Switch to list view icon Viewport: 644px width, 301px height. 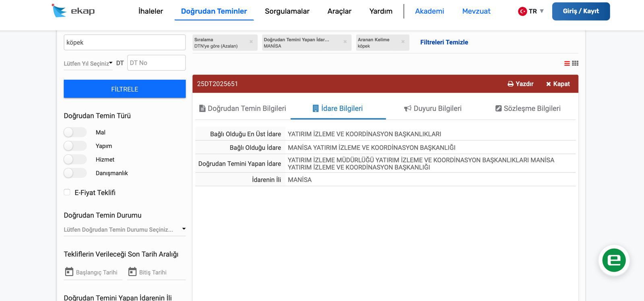567,63
